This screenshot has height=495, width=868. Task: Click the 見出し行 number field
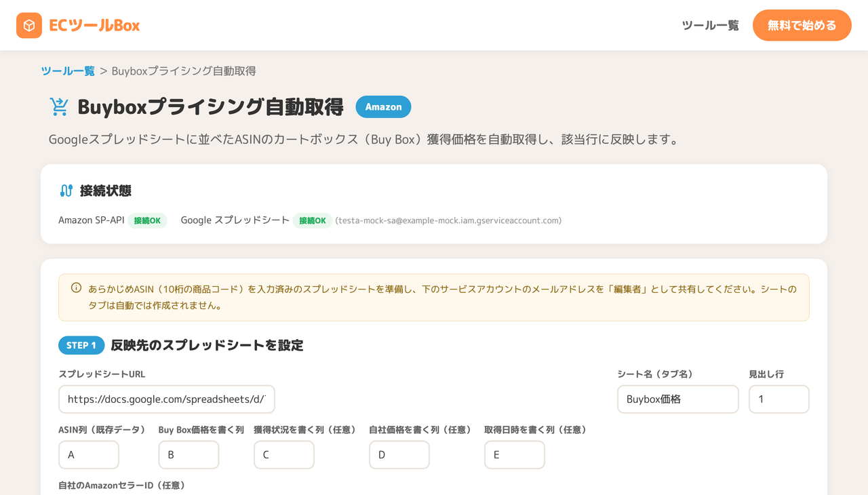point(779,399)
